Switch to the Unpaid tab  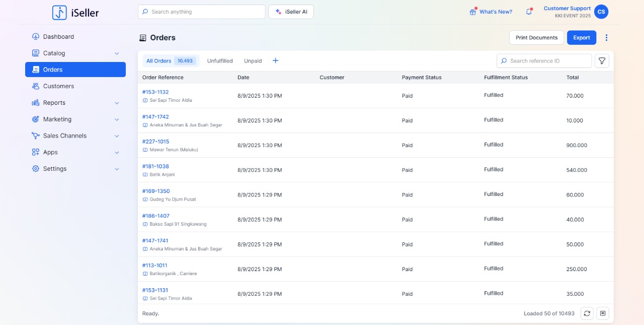(253, 61)
